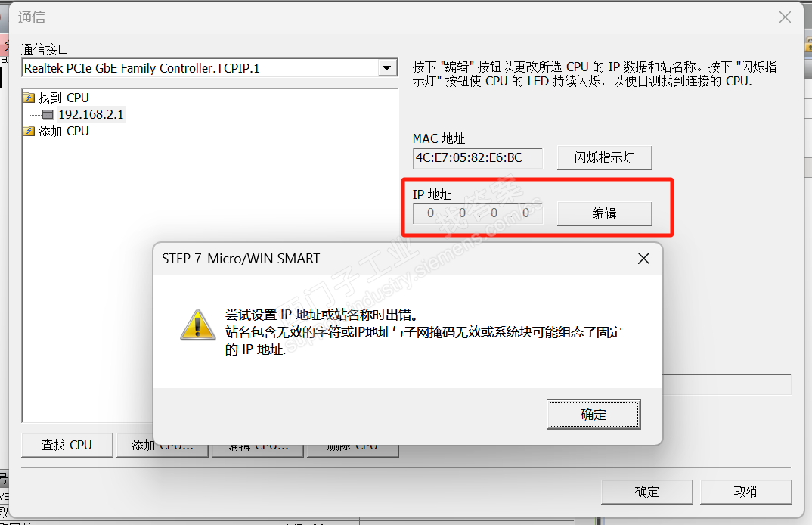Screen dimensions: 812x525
Task: Click the CPU device icon beside 192.168.2.1
Action: coord(48,114)
